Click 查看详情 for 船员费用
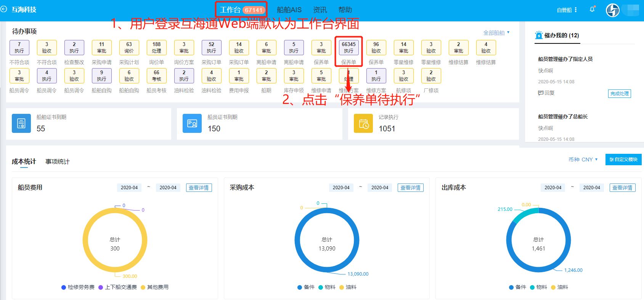The width and height of the screenshot is (644, 300). [199, 188]
